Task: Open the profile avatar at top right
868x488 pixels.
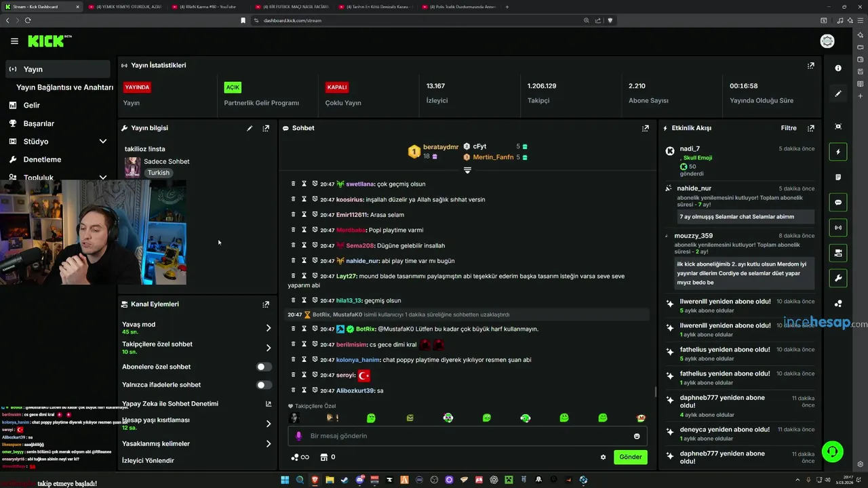Action: point(827,41)
